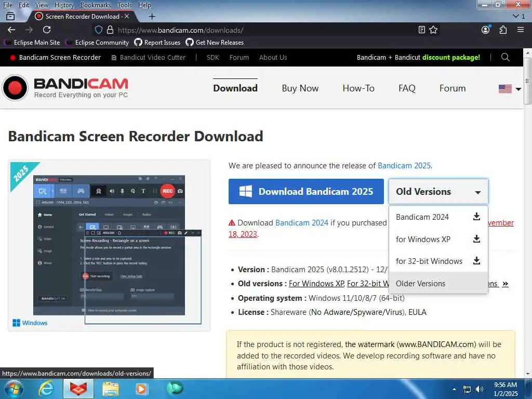532x399 pixels.
Task: Toggle reader view icon in the address bar
Action: tap(422, 30)
